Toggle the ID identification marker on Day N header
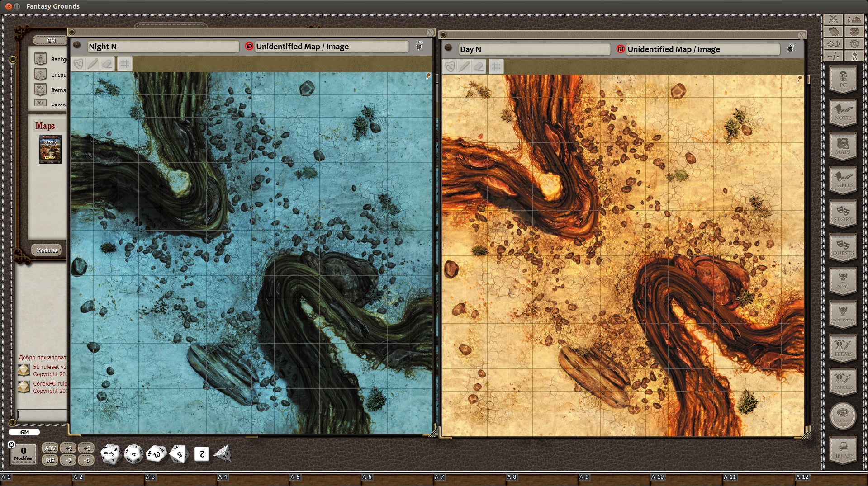The height and width of the screenshot is (486, 868). [x=620, y=49]
